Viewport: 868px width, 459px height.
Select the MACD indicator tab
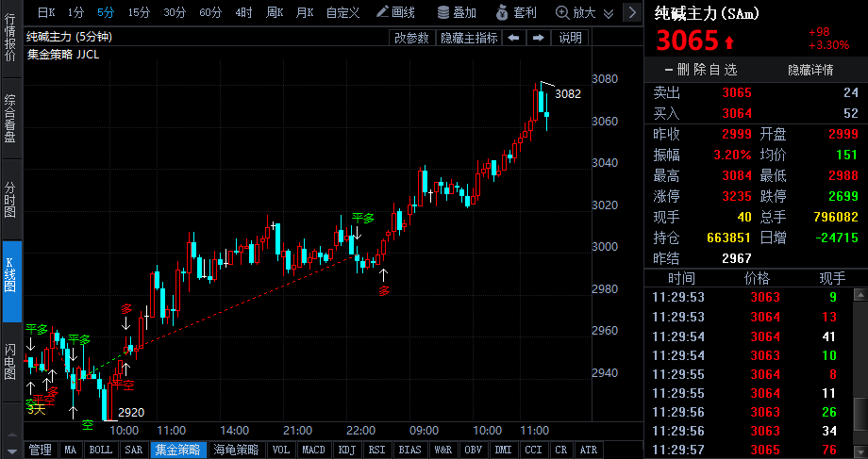coord(313,450)
